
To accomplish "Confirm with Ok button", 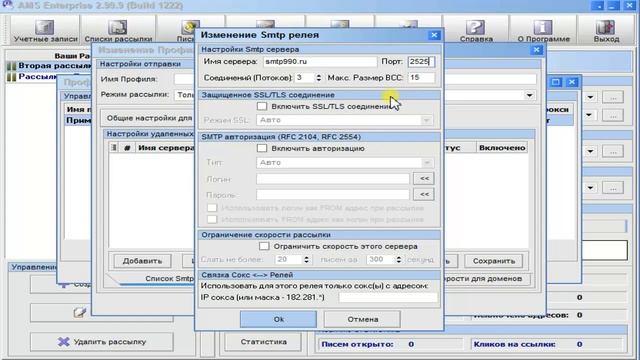I will point(278,319).
